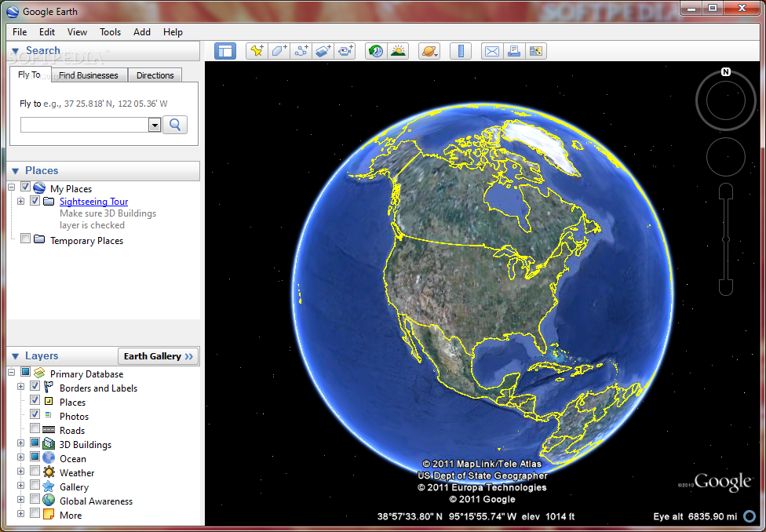Viewport: 766px width, 532px height.
Task: Show historical imagery clock icon
Action: [376, 51]
